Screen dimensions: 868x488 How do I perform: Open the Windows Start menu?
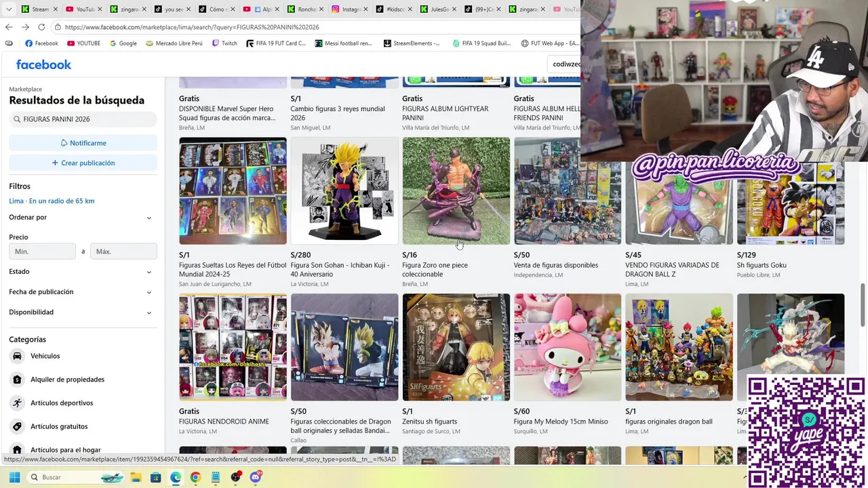(x=14, y=477)
